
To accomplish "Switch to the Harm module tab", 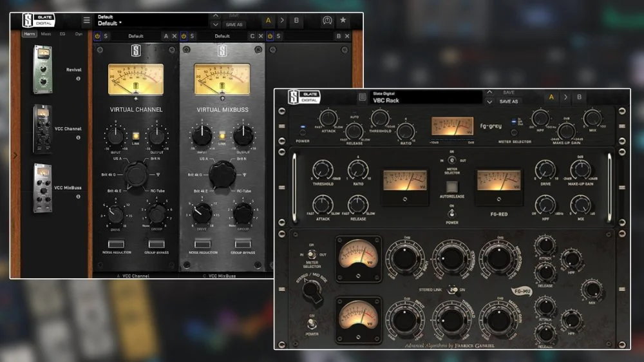I will coord(29,33).
